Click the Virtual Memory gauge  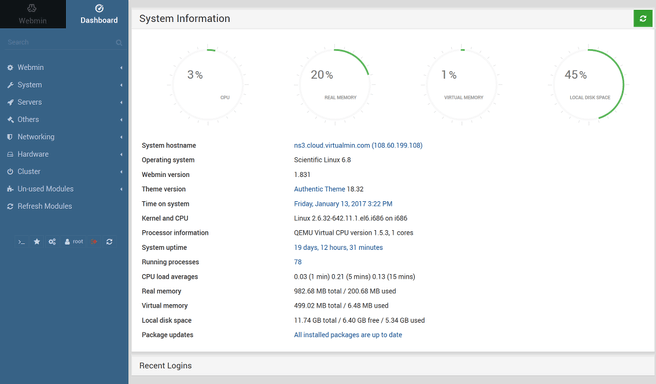point(462,84)
